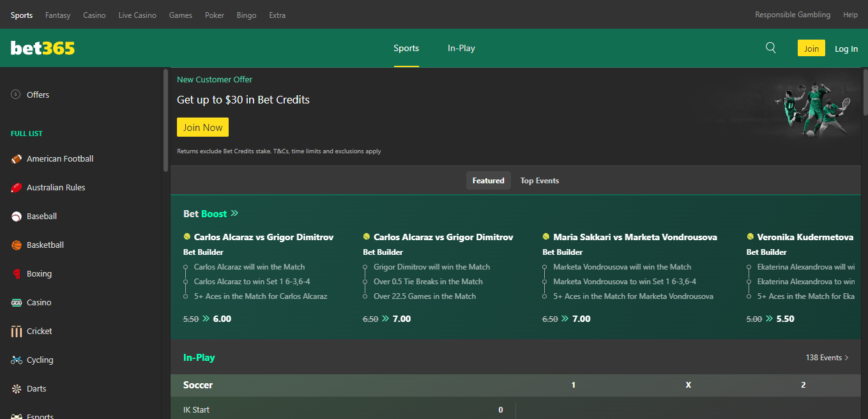Open Bingo in the top menu
Image resolution: width=868 pixels, height=419 pixels.
coord(247,15)
